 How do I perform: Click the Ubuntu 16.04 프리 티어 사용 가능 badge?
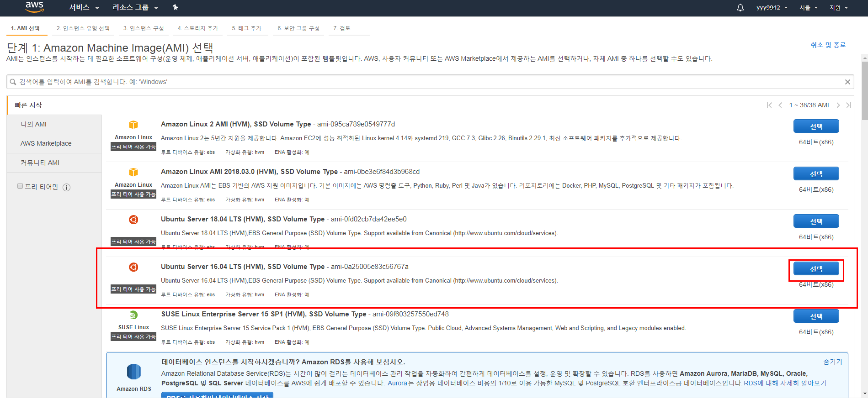coord(133,289)
